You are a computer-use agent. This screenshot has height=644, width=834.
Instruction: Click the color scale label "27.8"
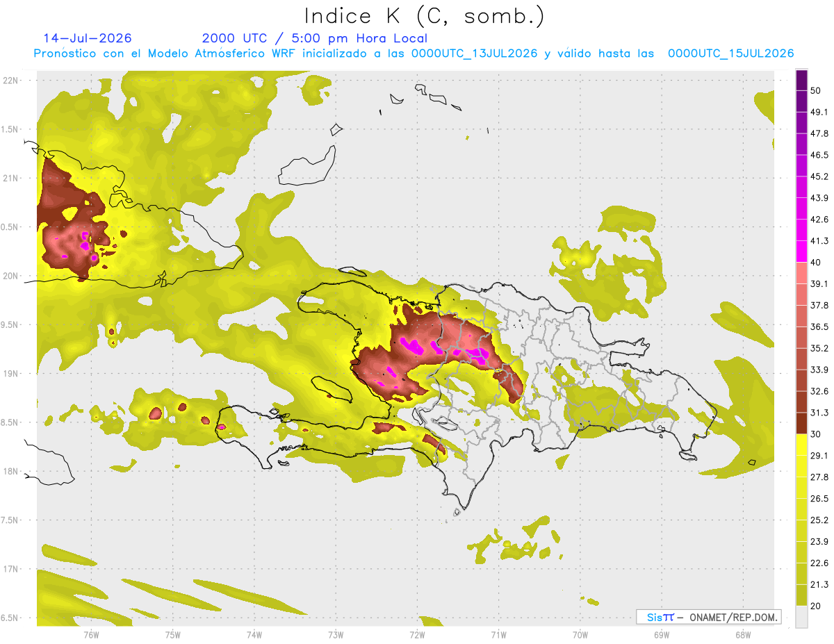[819, 477]
